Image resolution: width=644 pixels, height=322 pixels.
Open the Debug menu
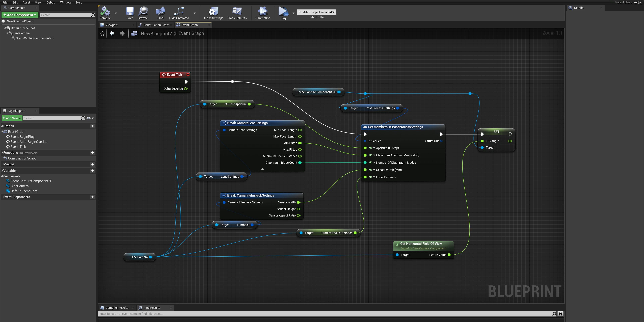point(51,3)
